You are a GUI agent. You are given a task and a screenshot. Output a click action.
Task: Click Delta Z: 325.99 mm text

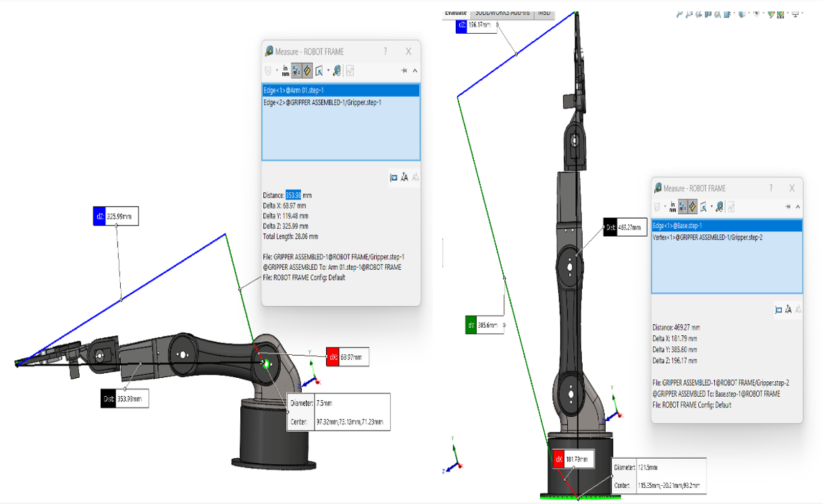click(x=286, y=227)
